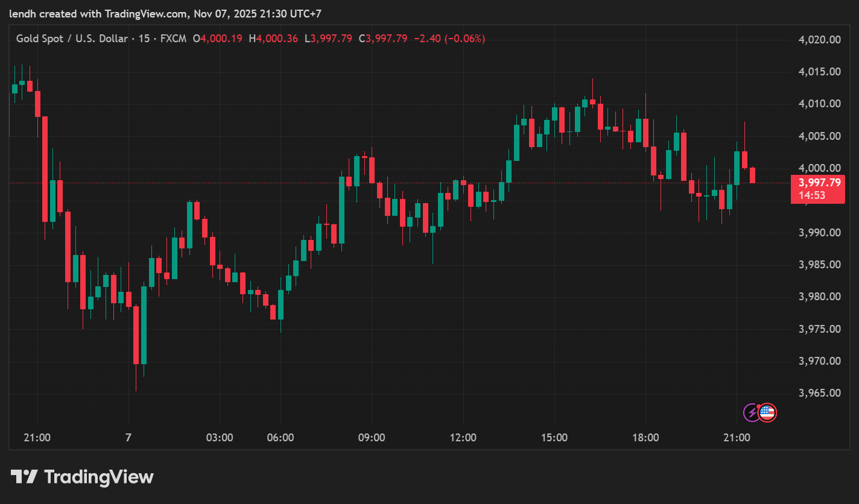The height and width of the screenshot is (504, 859).
Task: Click the day 7 date marker on time axis
Action: (128, 438)
